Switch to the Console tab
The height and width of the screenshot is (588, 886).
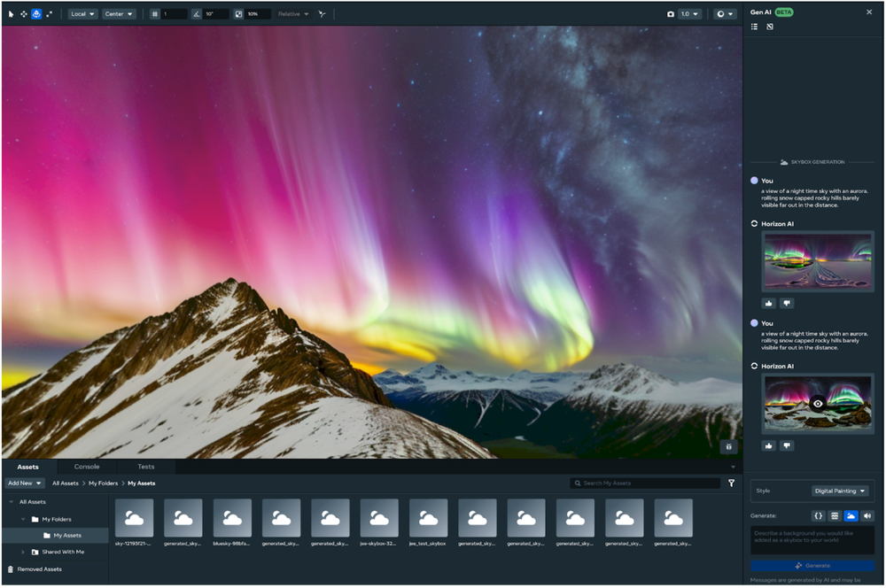86,466
